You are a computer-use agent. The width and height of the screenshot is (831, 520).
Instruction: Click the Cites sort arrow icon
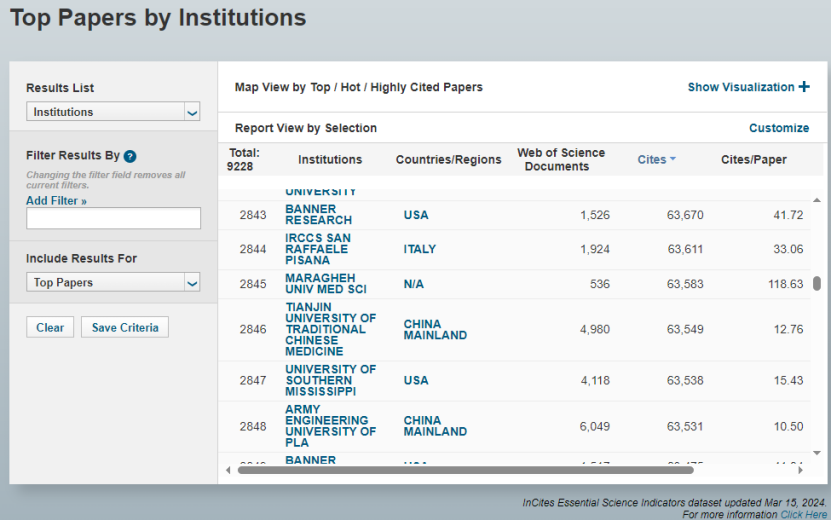673,159
